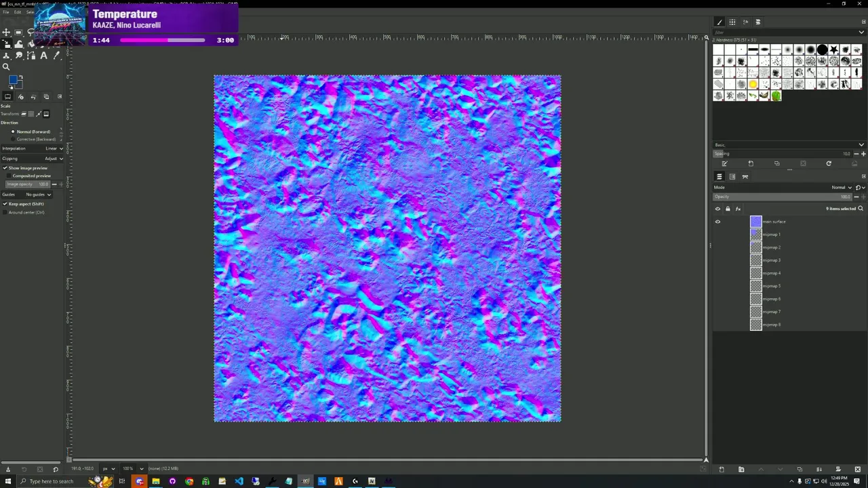Click the New layer group icon
This screenshot has height=488, width=868.
pyautogui.click(x=741, y=469)
